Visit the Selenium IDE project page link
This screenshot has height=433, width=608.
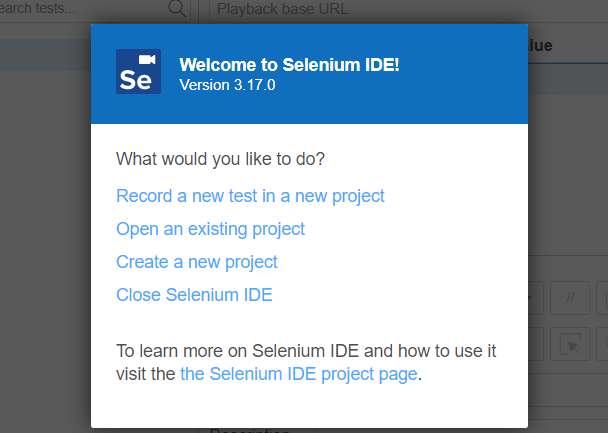click(x=299, y=374)
